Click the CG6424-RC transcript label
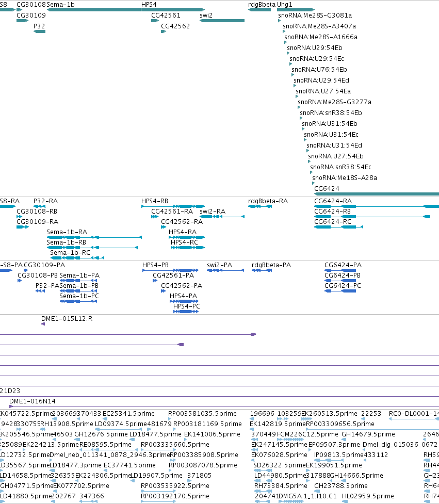 click(x=333, y=221)
